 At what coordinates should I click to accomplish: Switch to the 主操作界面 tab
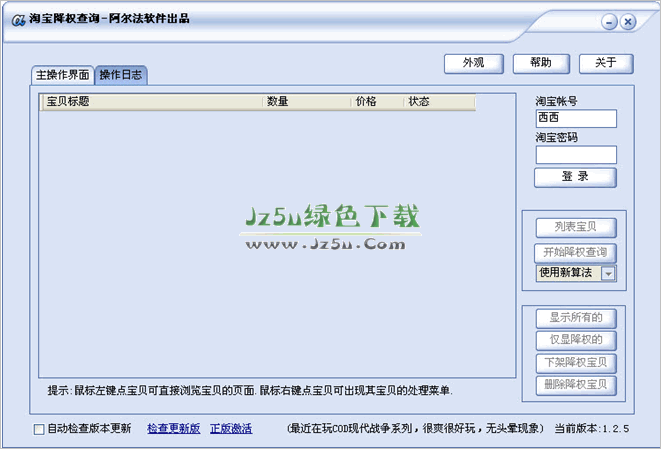[62, 75]
